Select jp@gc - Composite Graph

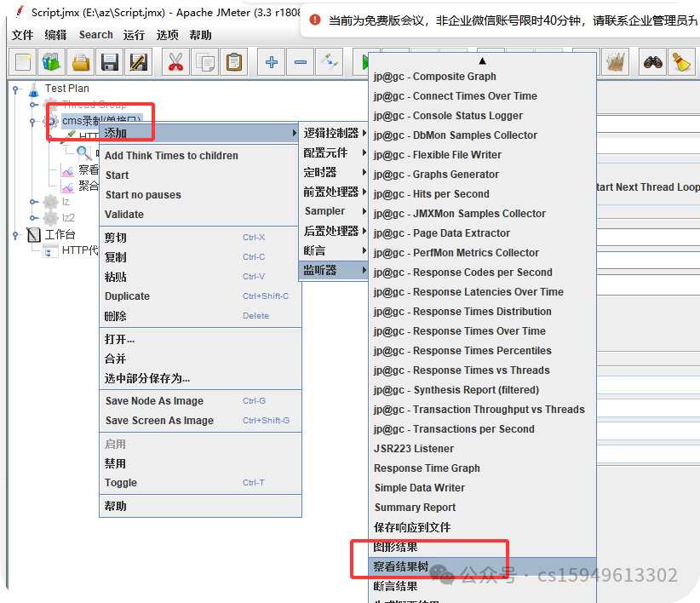pyautogui.click(x=483, y=77)
